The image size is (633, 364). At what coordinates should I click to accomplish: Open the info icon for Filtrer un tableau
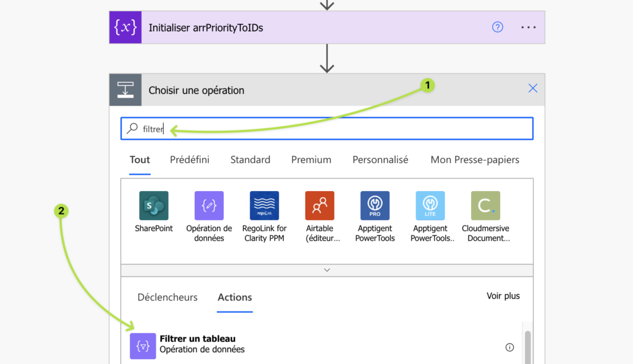[509, 347]
